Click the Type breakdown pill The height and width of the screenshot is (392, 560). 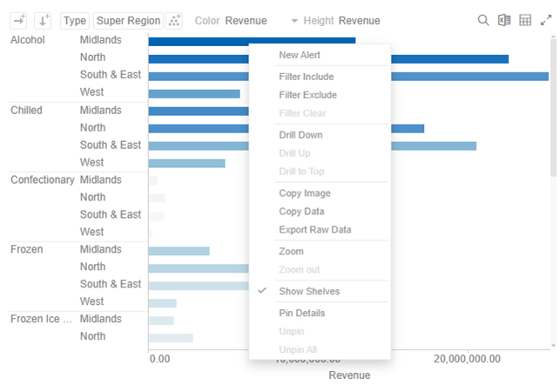pyautogui.click(x=75, y=20)
